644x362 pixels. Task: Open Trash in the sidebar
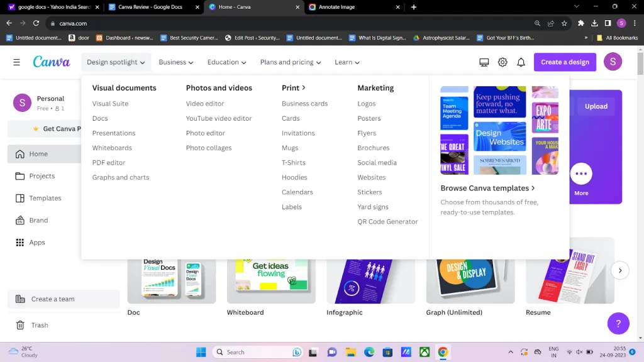coord(39,325)
